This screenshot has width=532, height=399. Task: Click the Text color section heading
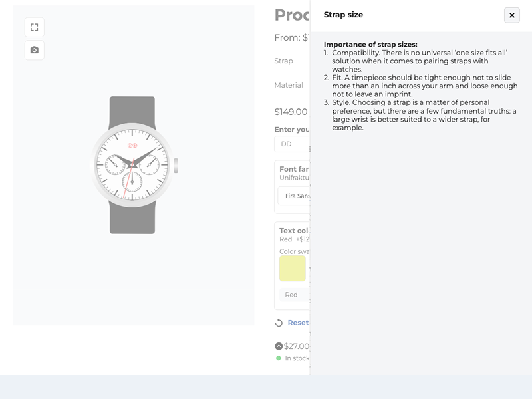point(295,231)
